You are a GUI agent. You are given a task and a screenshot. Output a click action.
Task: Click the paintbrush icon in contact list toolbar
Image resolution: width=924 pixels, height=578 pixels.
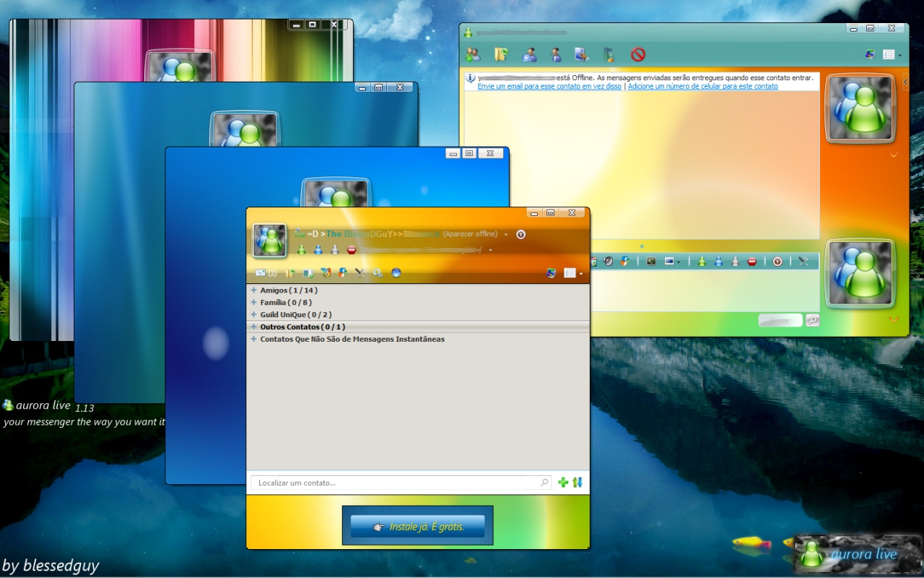tap(326, 272)
